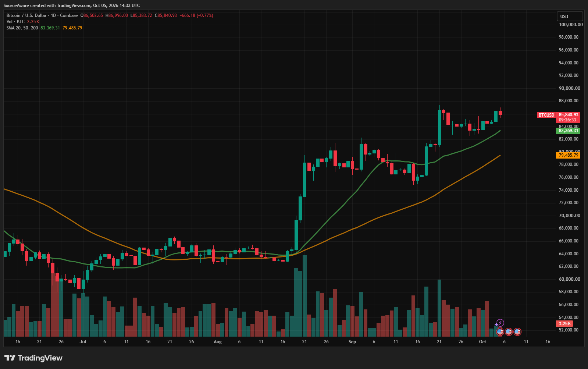Click the Bitcoin / U.S. Dollar symbol title
Viewport: 588px width, 369px height.
click(x=27, y=15)
